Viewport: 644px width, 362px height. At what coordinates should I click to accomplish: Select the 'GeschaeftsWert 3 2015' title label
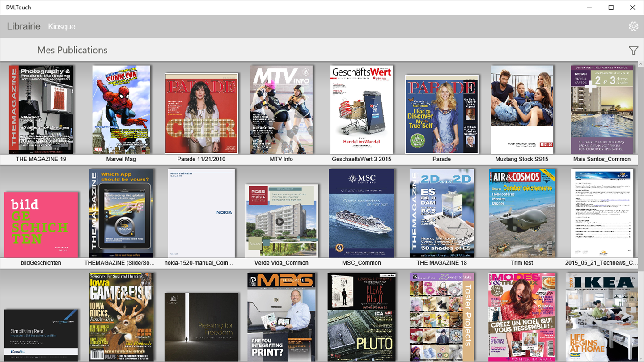point(361,159)
